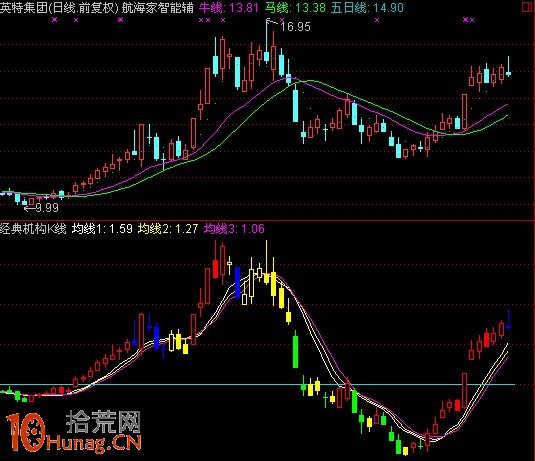Click the 英特集团(日线.前复权) chart title
Viewport: 535px width, 461px height.
click(59, 8)
